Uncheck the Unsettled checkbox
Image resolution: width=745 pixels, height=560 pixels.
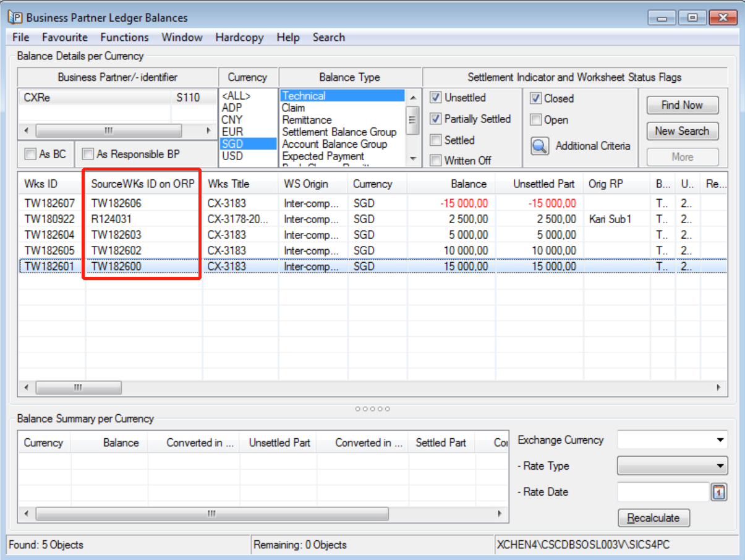coord(436,98)
